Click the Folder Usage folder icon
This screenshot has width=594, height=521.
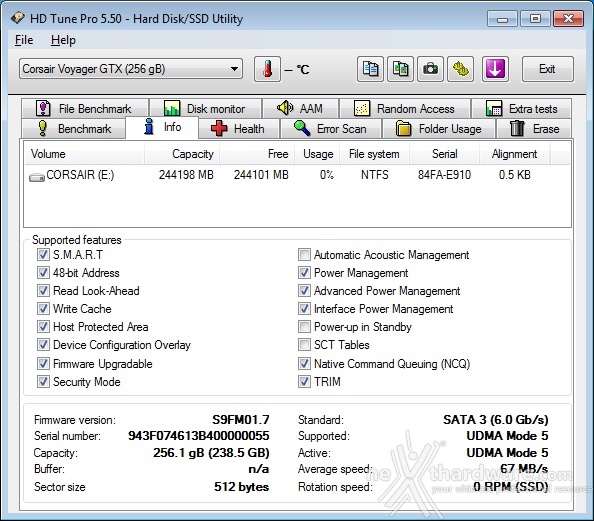pyautogui.click(x=403, y=128)
